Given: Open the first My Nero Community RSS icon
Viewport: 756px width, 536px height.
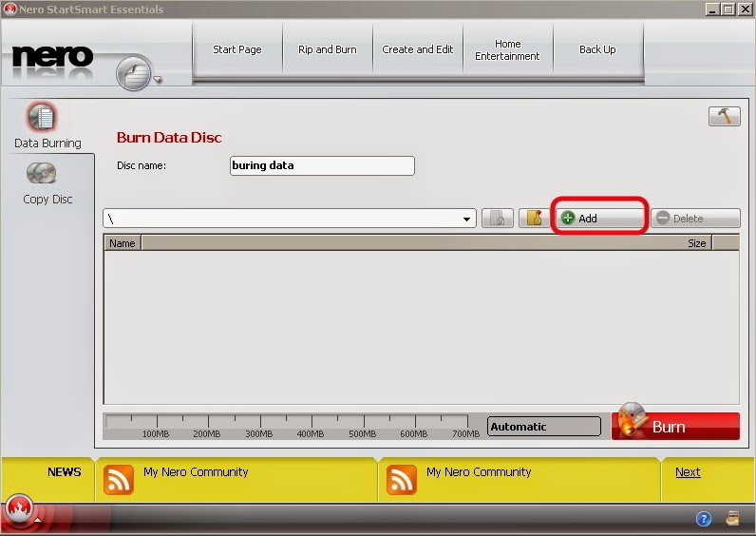Looking at the screenshot, I should tap(119, 480).
